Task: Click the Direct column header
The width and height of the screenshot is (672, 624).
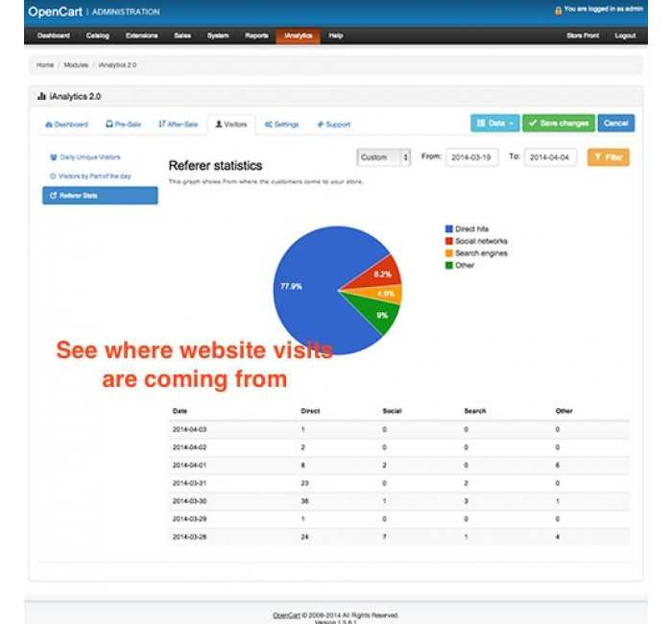Action: (x=310, y=411)
